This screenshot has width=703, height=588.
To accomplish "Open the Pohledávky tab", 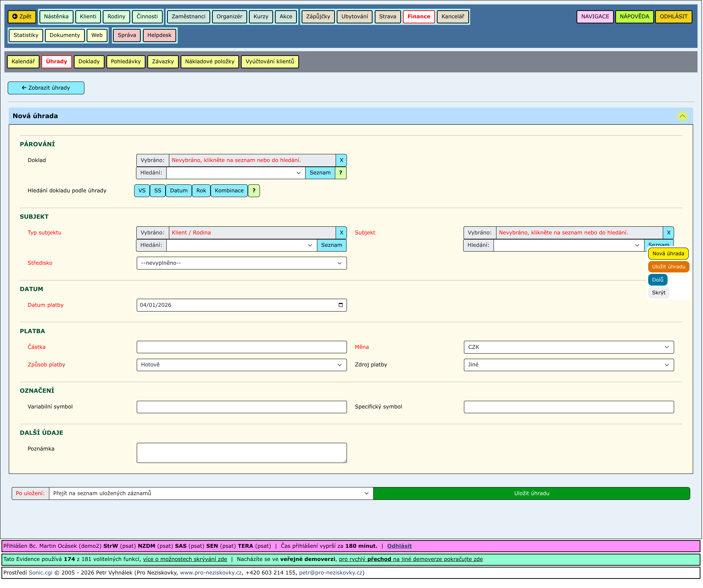I will [x=126, y=62].
